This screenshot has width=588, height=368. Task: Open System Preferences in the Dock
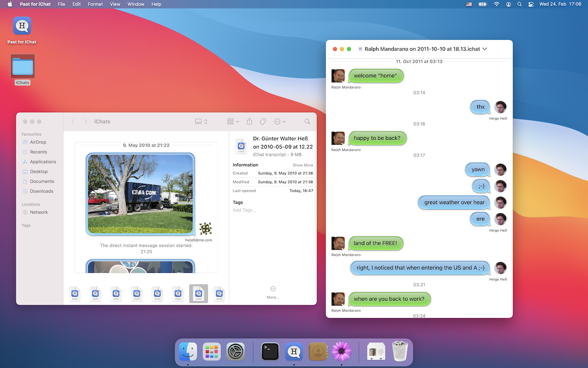point(236,352)
